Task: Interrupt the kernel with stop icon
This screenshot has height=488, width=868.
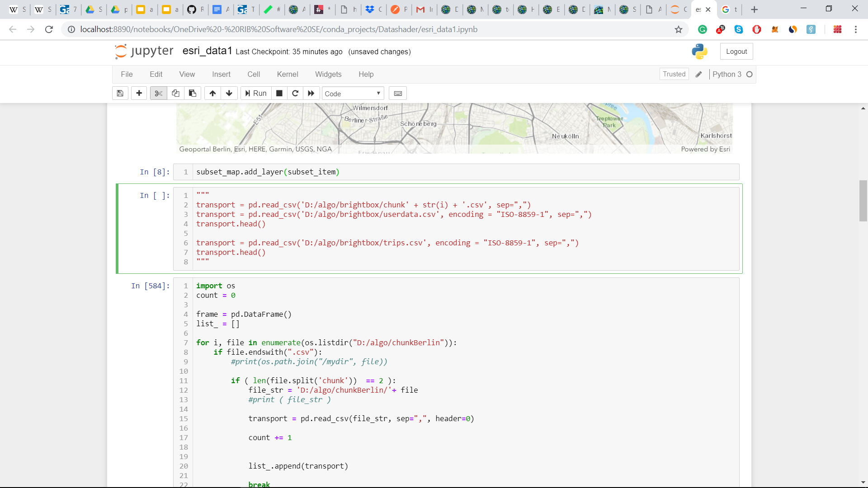Action: 279,93
